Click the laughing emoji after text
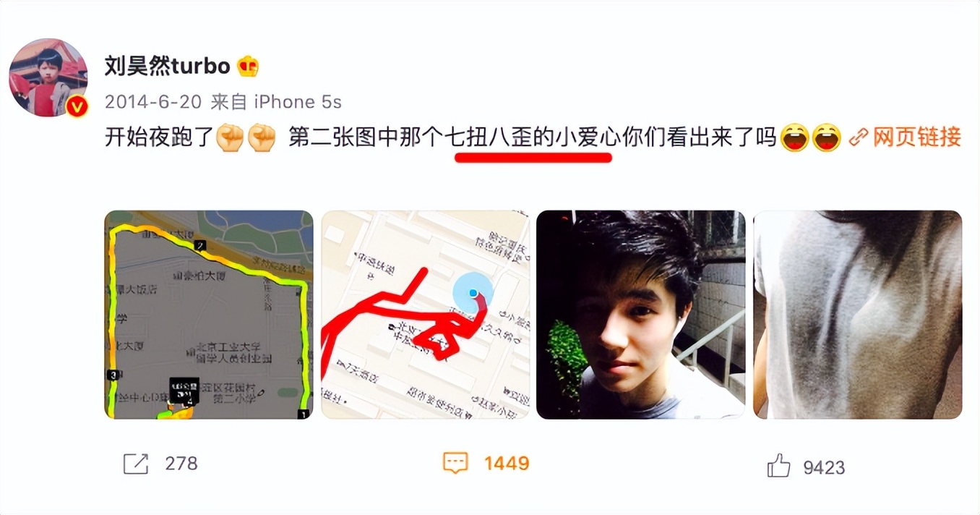980x515 pixels. [x=794, y=137]
